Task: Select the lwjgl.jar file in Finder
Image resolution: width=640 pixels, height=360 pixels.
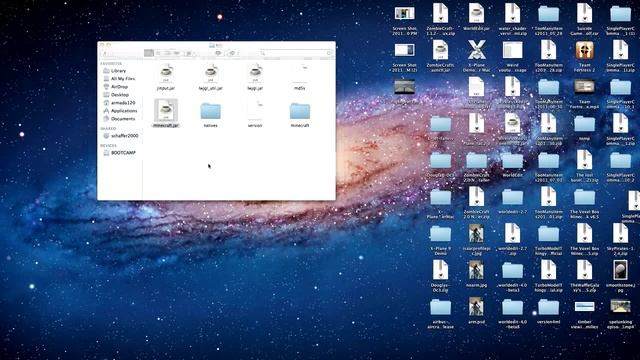Action: [255, 77]
